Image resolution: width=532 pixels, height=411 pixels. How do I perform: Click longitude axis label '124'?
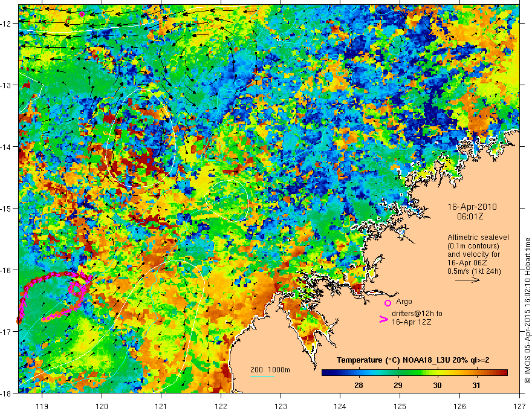[x=340, y=406]
